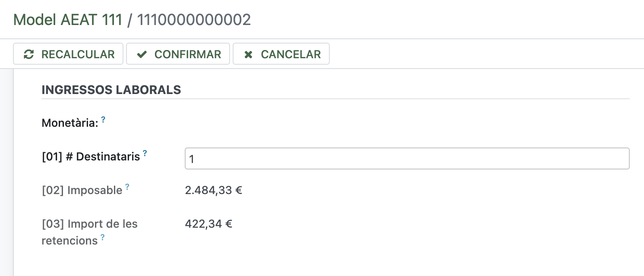Click the [02] Imposable label
This screenshot has height=276, width=644.
click(x=82, y=190)
